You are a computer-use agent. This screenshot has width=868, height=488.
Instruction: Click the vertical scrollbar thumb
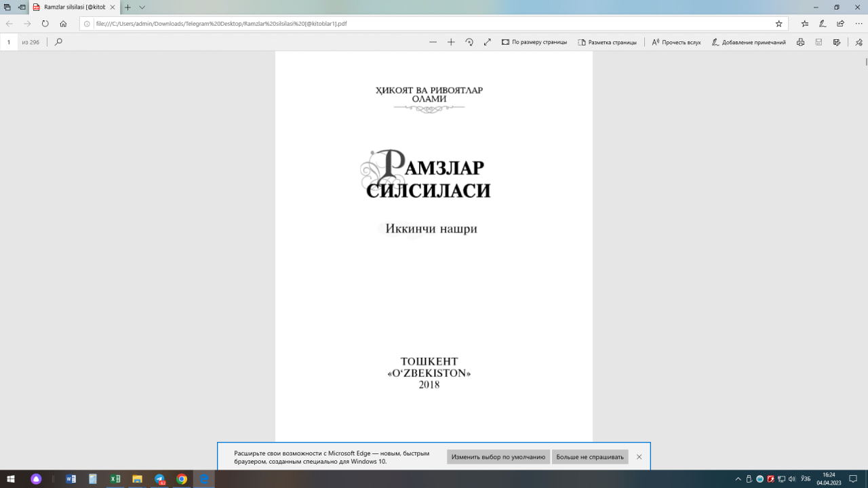[866, 62]
